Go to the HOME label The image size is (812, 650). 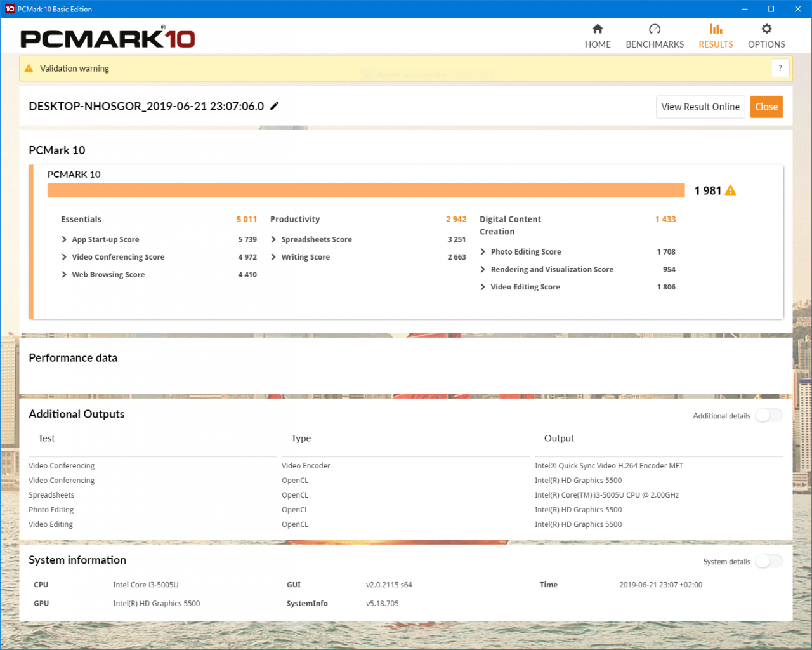point(598,44)
